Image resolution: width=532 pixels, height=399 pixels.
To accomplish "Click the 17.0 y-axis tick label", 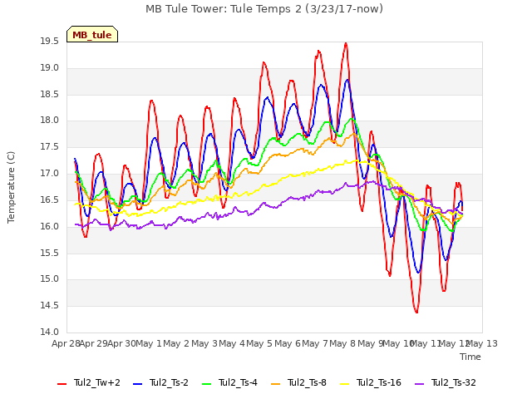I will [x=50, y=174].
